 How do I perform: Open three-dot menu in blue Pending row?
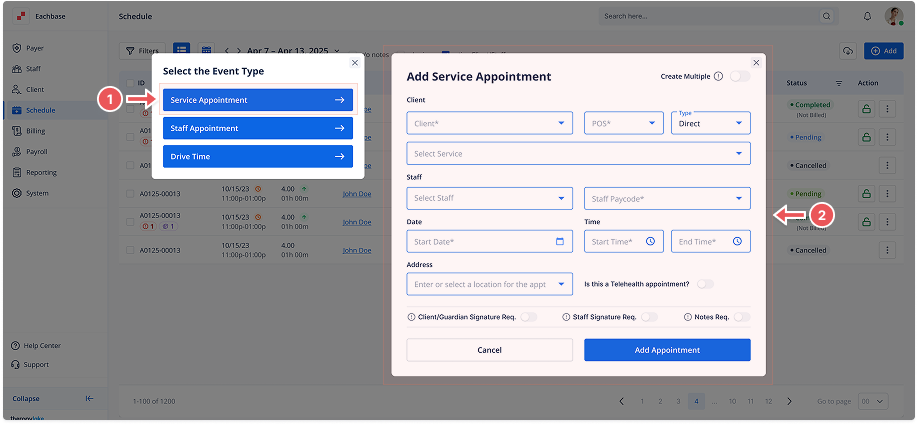tap(888, 137)
